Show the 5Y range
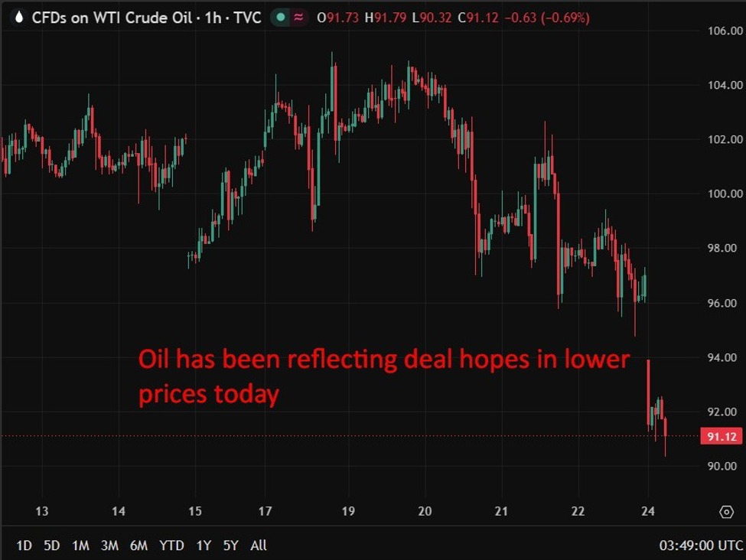Viewport: 746px width, 560px height. pyautogui.click(x=231, y=545)
